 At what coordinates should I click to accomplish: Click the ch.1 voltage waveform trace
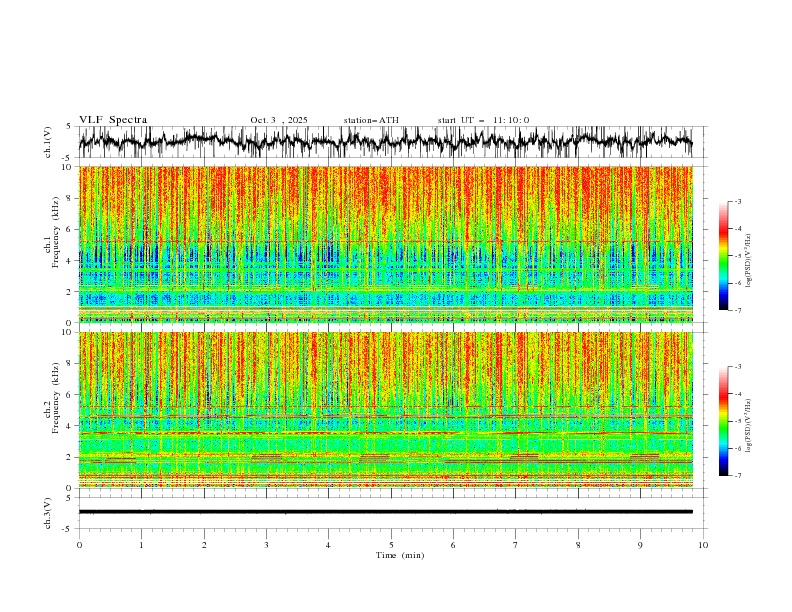click(385, 141)
